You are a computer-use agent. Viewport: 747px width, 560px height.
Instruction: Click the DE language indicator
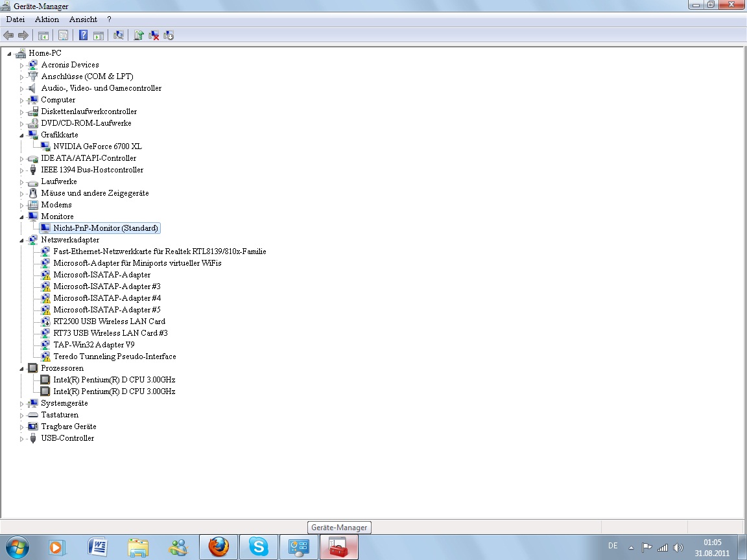pos(613,546)
